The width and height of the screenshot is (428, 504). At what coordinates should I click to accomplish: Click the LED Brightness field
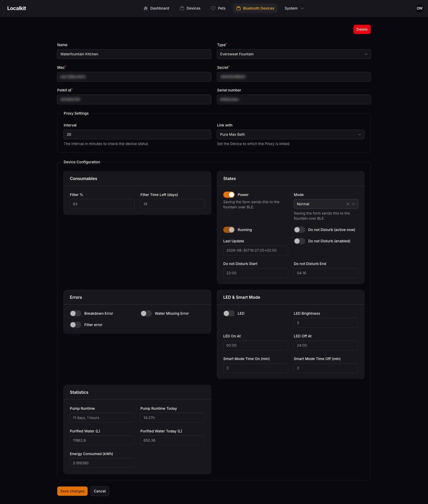tap(326, 323)
